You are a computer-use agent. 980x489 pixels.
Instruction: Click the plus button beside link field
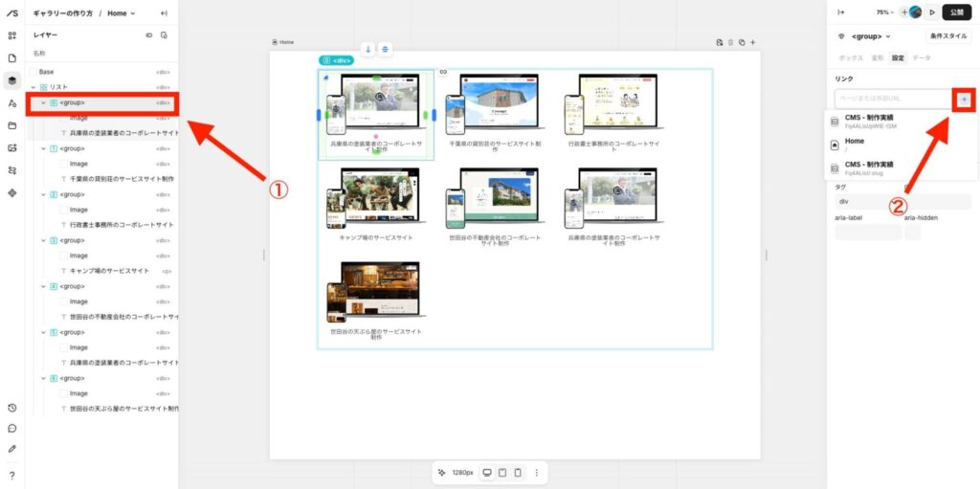pyautogui.click(x=964, y=99)
